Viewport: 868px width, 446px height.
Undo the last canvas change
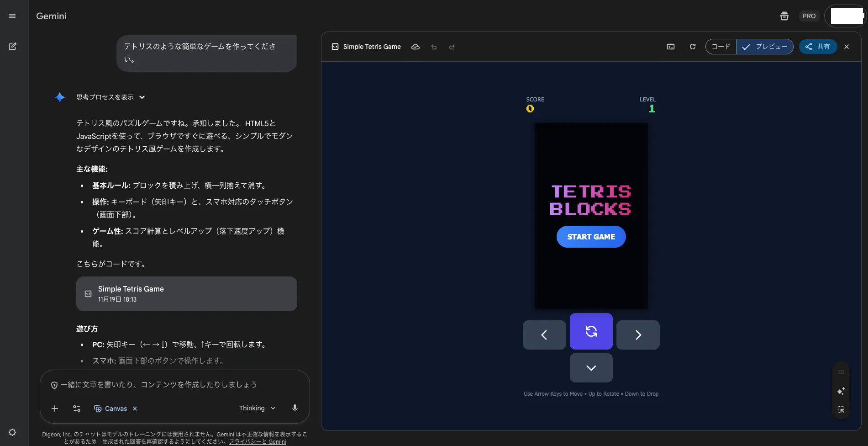click(x=434, y=47)
